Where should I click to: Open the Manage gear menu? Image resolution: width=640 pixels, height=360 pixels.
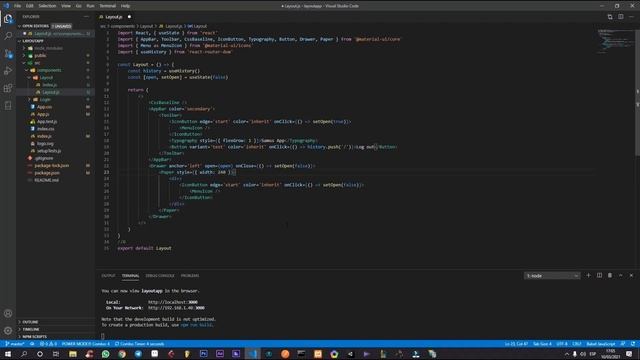pyautogui.click(x=8, y=331)
